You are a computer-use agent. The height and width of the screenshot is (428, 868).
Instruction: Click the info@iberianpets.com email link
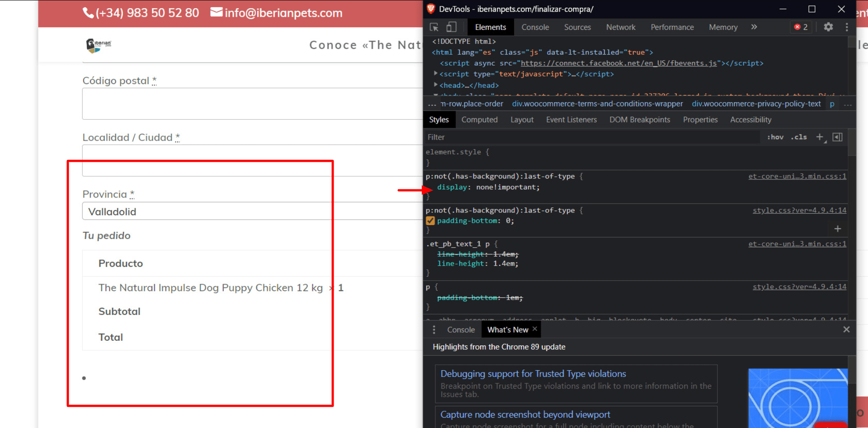click(283, 13)
